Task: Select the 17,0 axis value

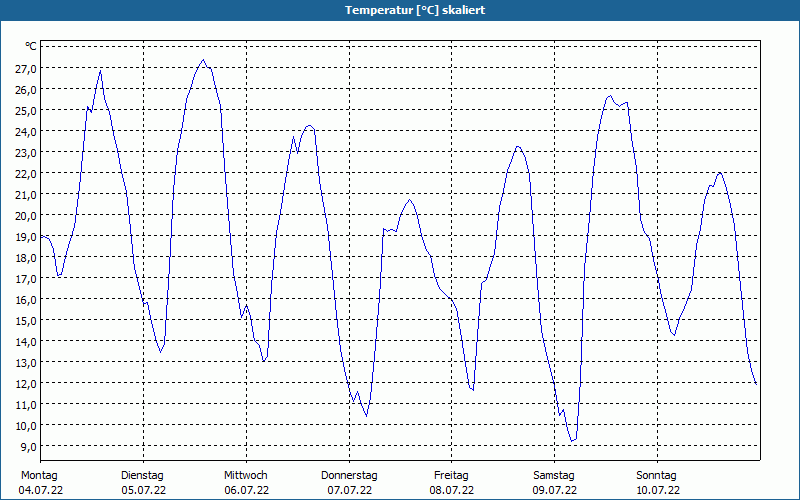Action: (x=26, y=279)
